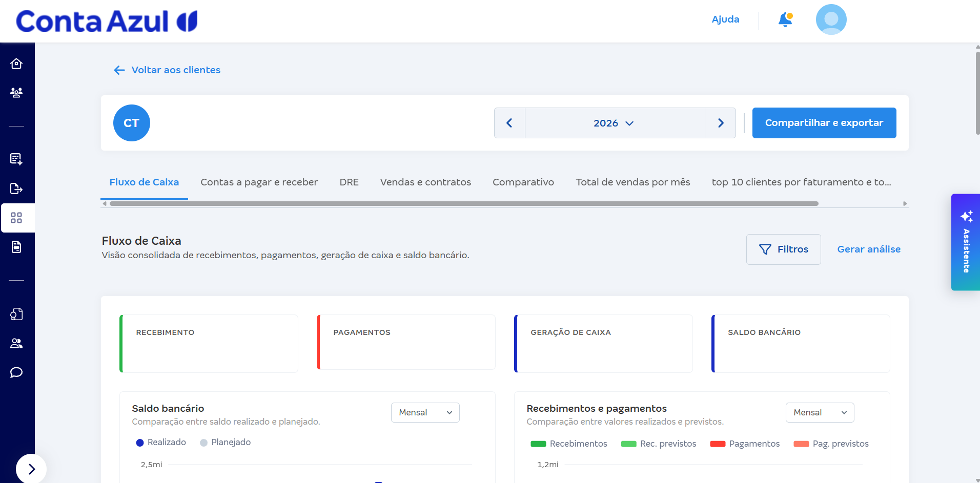Click the document export icon in sidebar

[x=16, y=188]
